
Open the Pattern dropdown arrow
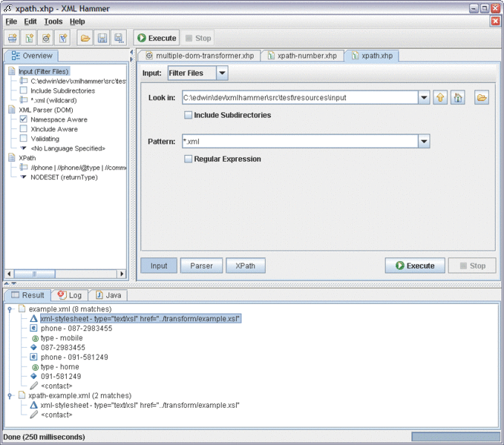pyautogui.click(x=424, y=141)
